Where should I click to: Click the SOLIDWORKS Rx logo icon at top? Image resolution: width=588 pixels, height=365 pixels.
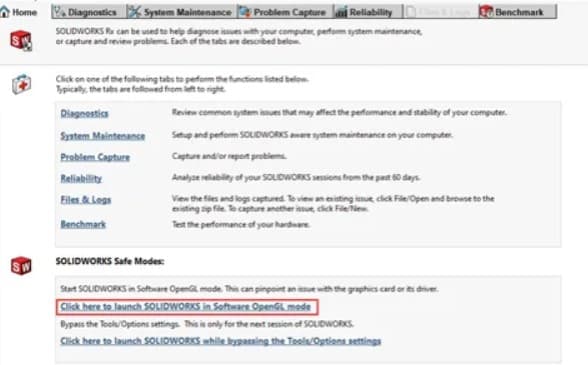(21, 41)
